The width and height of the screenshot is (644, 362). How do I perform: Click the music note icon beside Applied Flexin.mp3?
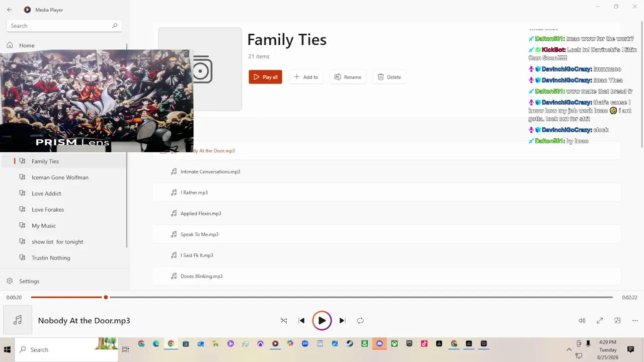click(x=174, y=214)
